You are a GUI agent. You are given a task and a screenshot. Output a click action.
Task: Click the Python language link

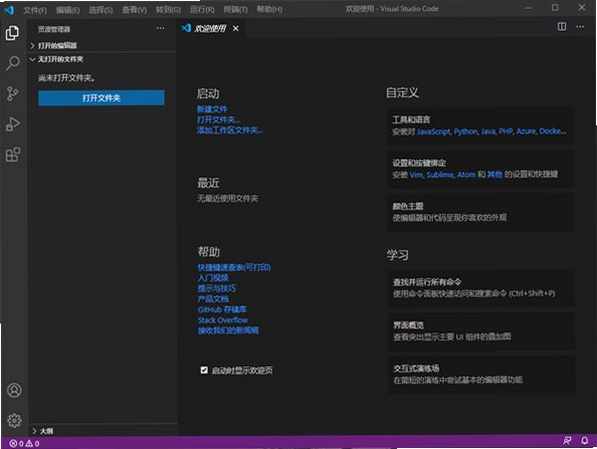(x=465, y=131)
